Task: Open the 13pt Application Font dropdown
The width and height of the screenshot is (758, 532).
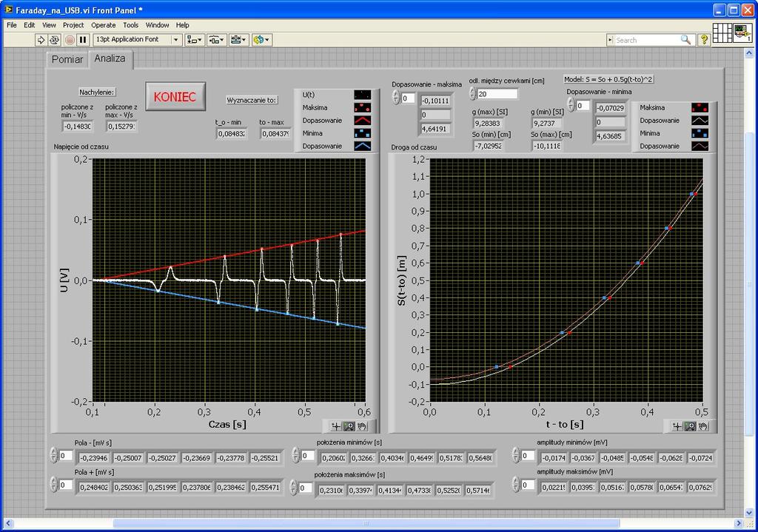Action: tap(137, 40)
